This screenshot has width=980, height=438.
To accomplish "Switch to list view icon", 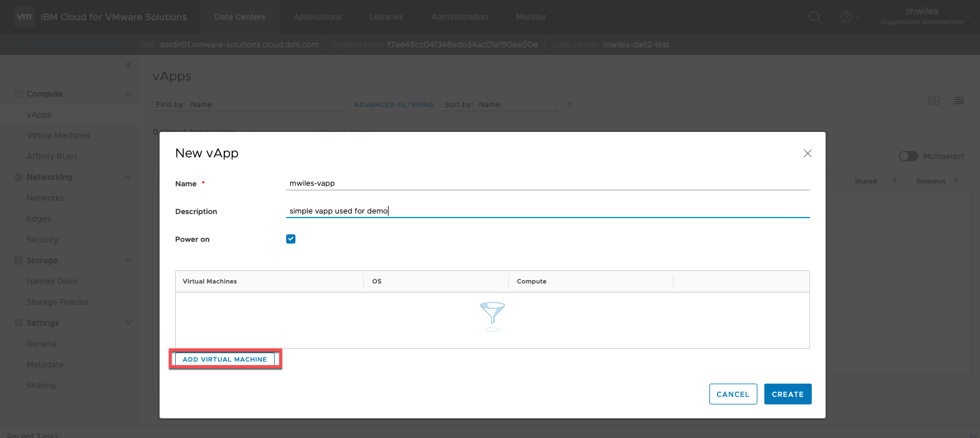I will [958, 101].
